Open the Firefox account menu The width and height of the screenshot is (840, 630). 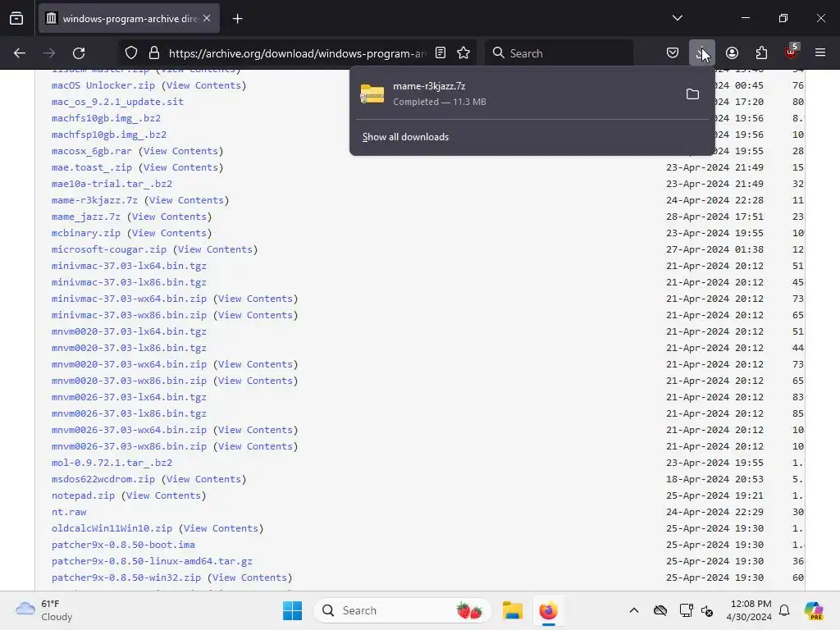(x=732, y=53)
